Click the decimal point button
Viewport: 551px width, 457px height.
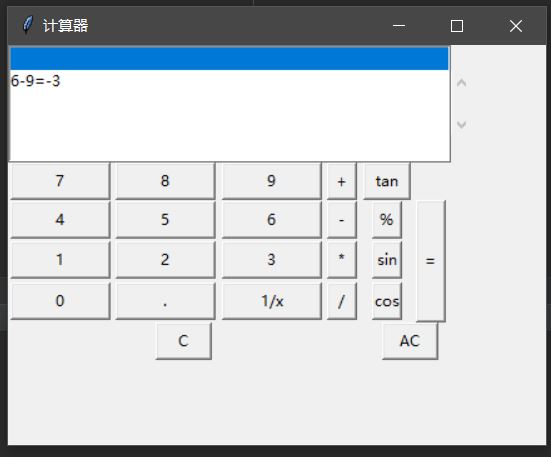coord(165,301)
